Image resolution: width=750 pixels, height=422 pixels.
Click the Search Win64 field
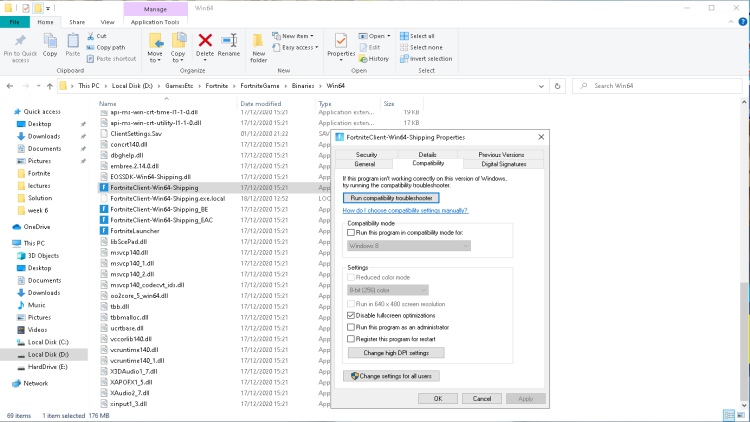(x=658, y=86)
